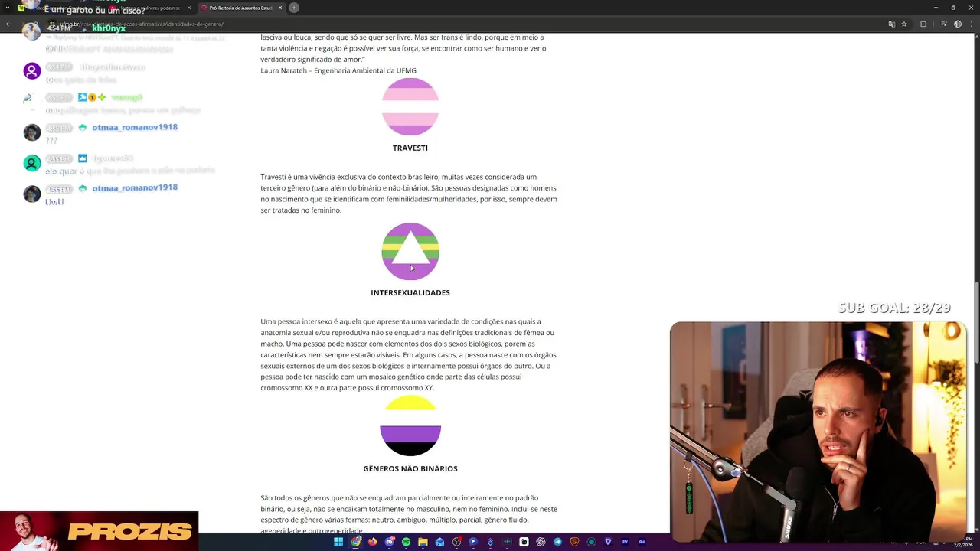The width and height of the screenshot is (980, 551).
Task: Click the first otmaa_romanov1918 chat username
Action: click(x=135, y=127)
